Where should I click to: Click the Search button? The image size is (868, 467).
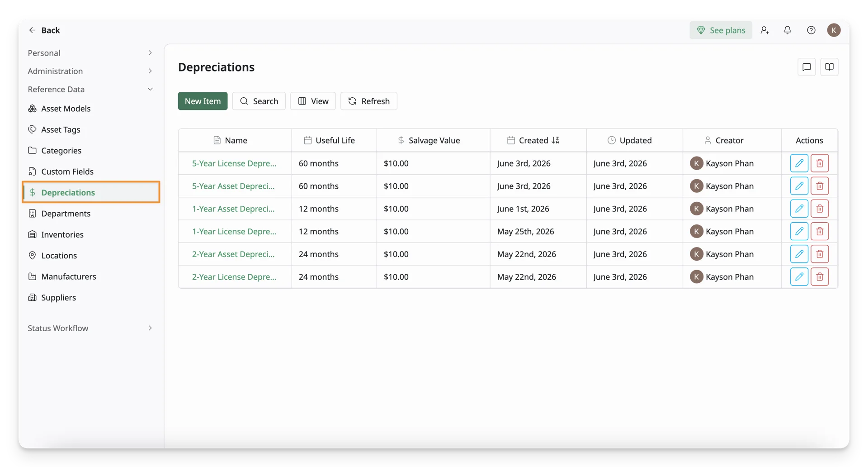[259, 101]
